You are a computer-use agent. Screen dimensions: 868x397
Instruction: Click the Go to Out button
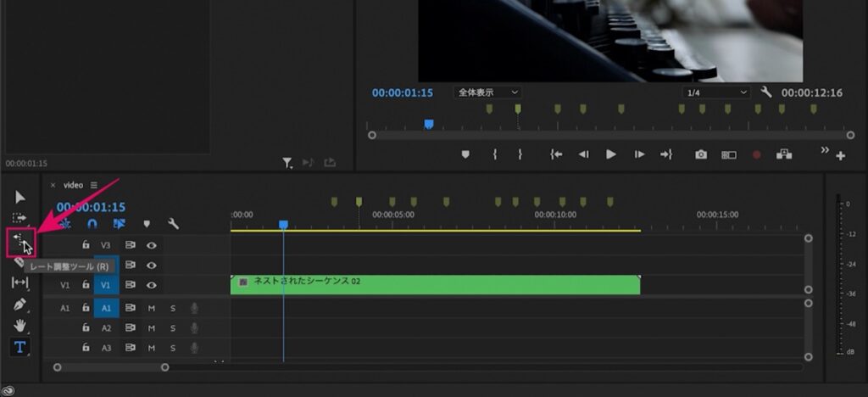(666, 155)
